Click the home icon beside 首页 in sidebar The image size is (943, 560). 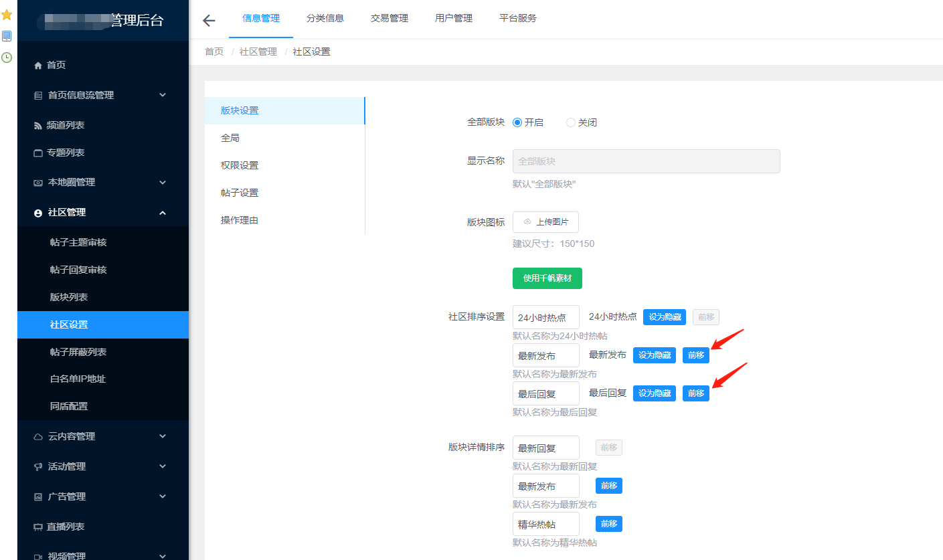[38, 66]
